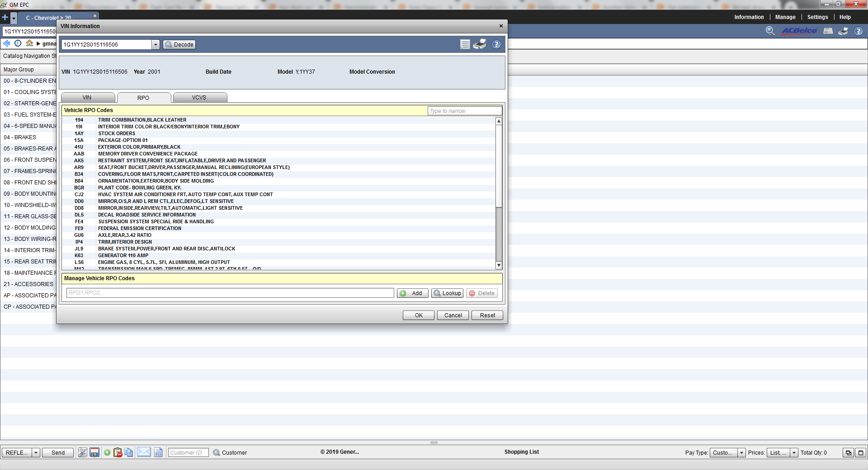Click the RPO list scroll down arrow
The height and width of the screenshot is (470, 868).
point(499,265)
